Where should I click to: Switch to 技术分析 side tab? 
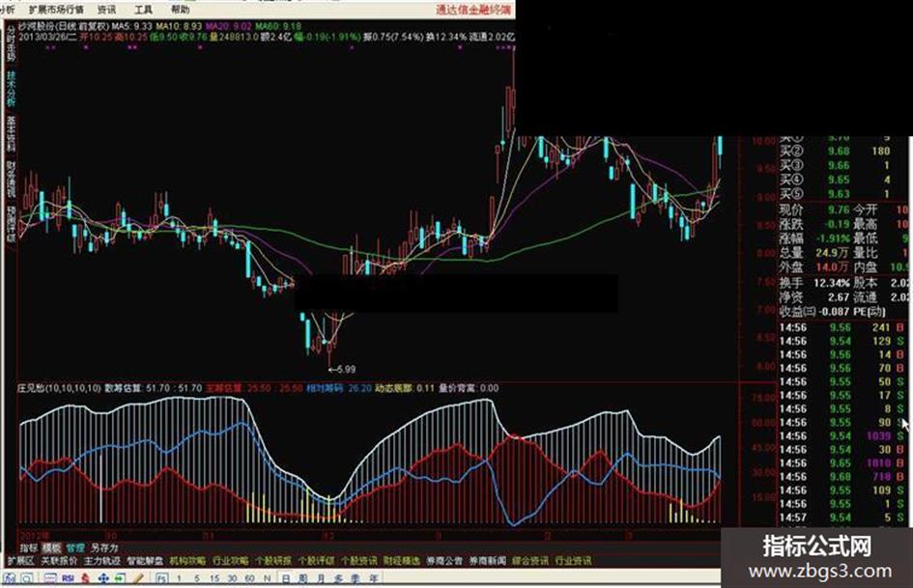pos(11,89)
